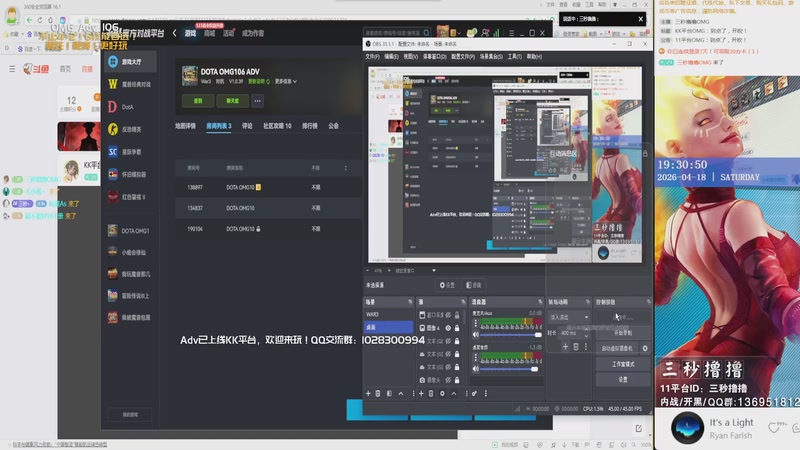Screen dimensions: 800x450
Task: Go back with KK platform back arrow
Action: [x=174, y=33]
